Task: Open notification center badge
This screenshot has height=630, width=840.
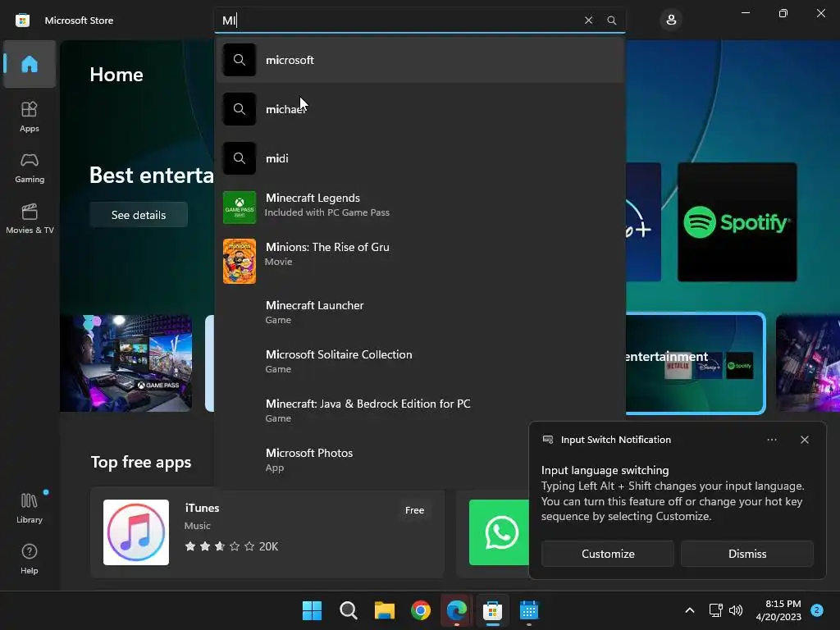Action: [817, 610]
